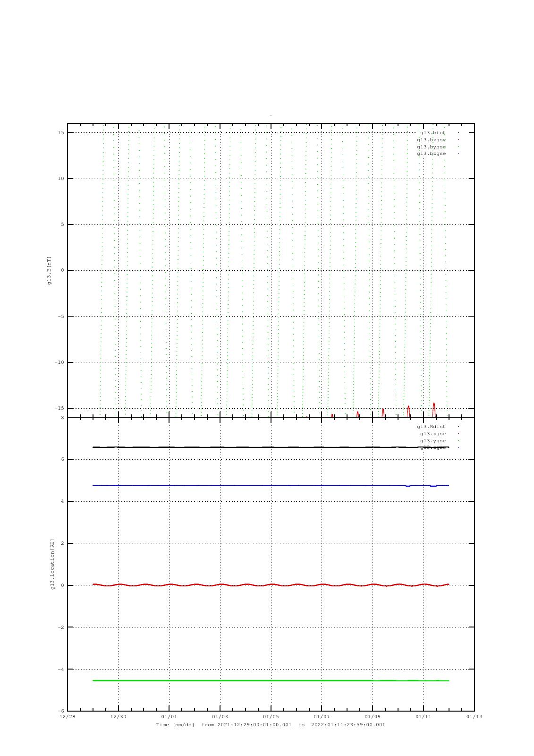Click the 12/28 date tick label
This screenshot has height=756, width=534.
click(x=68, y=716)
